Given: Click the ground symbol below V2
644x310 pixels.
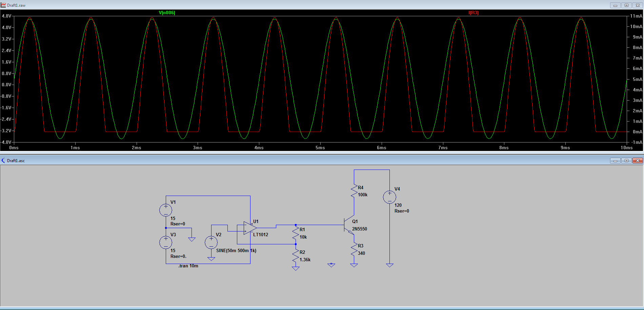Looking at the screenshot, I should [211, 259].
